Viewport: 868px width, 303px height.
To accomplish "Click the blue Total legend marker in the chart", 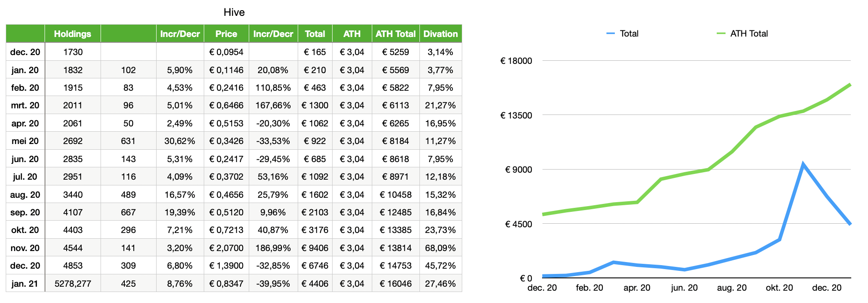I will click(x=610, y=33).
